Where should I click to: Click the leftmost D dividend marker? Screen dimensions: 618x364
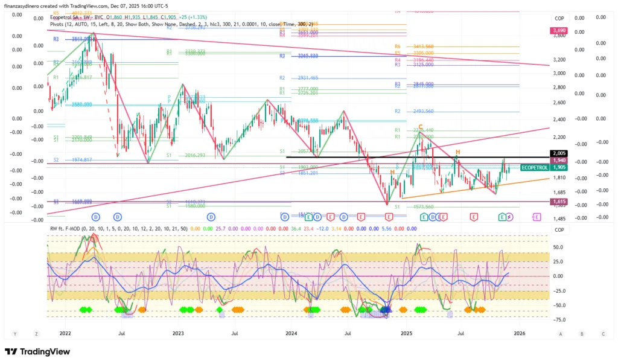tap(95, 216)
